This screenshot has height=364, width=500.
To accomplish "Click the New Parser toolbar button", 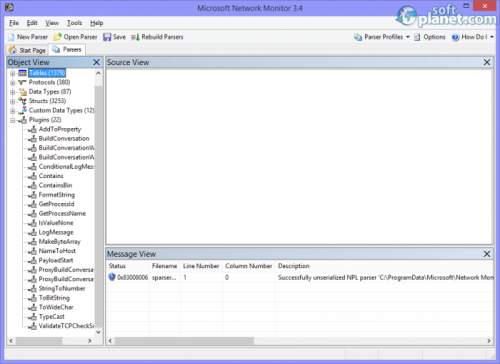I will 28,37.
